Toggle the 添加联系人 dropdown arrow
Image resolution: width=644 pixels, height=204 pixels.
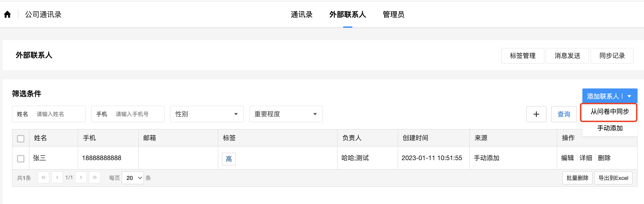(x=629, y=96)
